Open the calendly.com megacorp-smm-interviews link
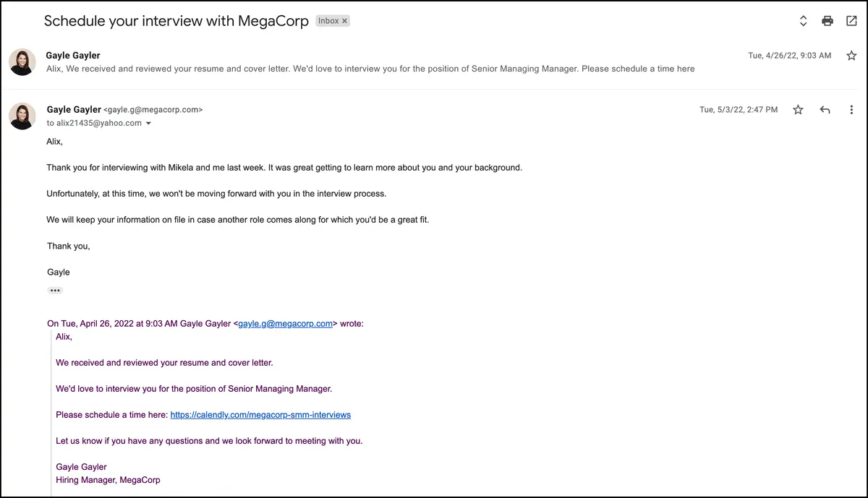 [260, 415]
